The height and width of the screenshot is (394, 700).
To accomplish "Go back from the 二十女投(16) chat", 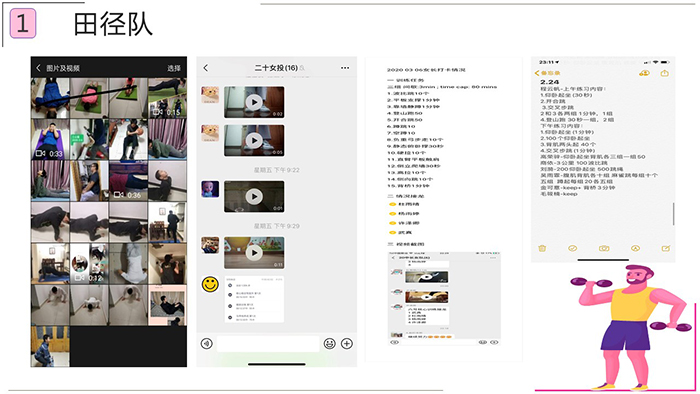I will 205,68.
